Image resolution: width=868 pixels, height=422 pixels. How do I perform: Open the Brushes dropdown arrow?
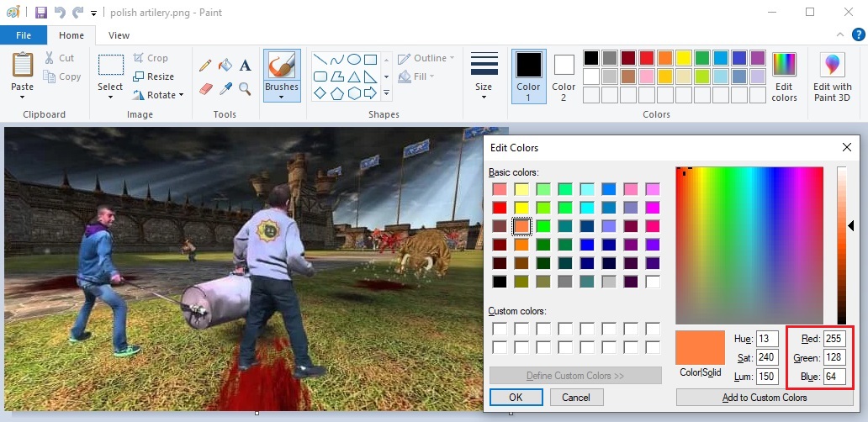(282, 98)
